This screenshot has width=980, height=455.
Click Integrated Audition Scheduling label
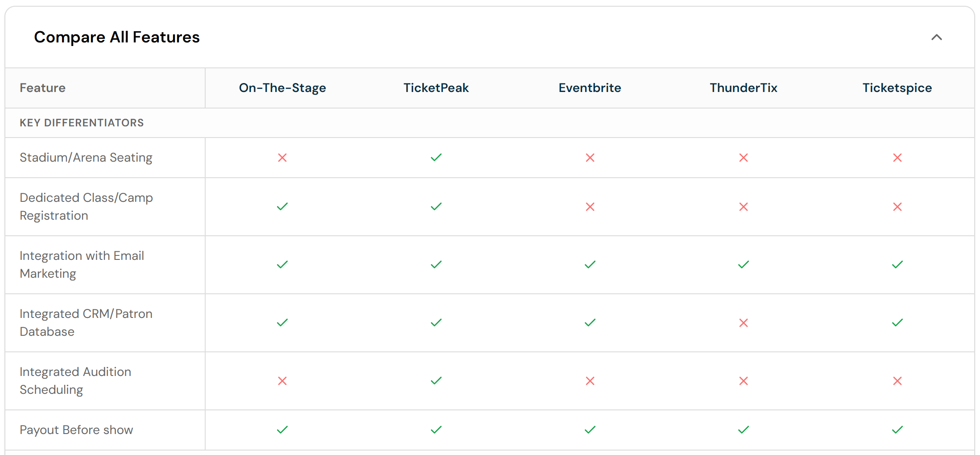click(x=75, y=381)
